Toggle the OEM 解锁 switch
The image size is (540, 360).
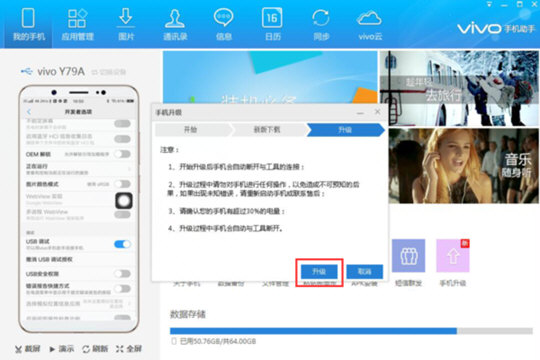(122, 154)
